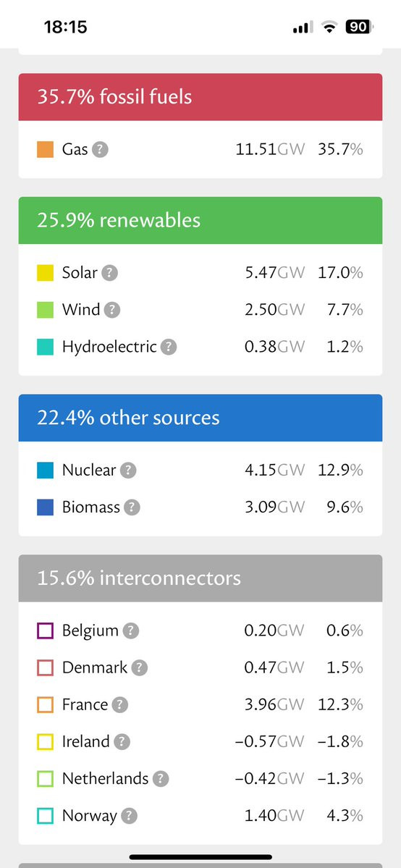This screenshot has width=401, height=868.
Task: Click the yellow Solar color swatch
Action: point(46,273)
